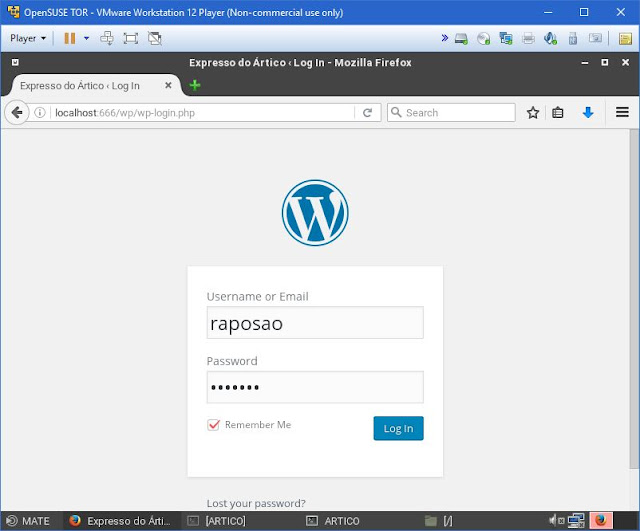Screen dimensions: 640x531
Task: Click the Firefox icon in the panel tray
Action: click(x=601, y=521)
